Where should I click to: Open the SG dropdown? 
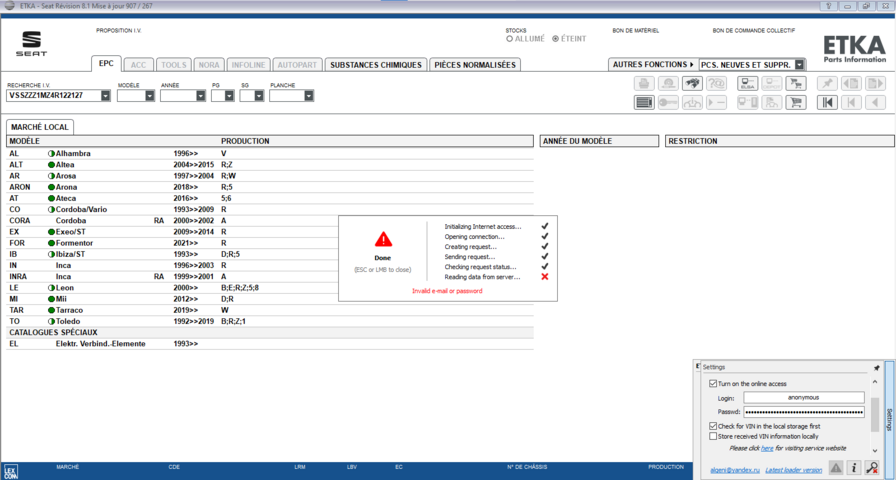[x=258, y=96]
